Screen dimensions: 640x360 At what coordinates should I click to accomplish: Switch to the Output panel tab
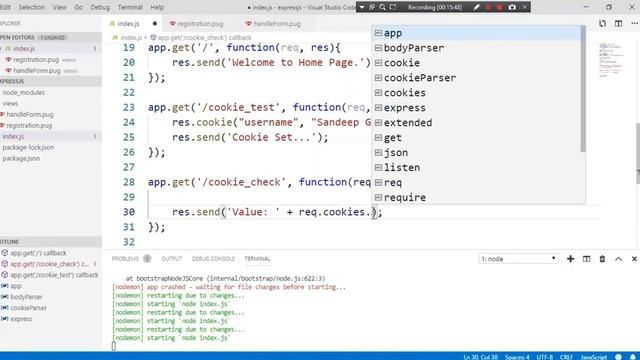tap(171, 259)
